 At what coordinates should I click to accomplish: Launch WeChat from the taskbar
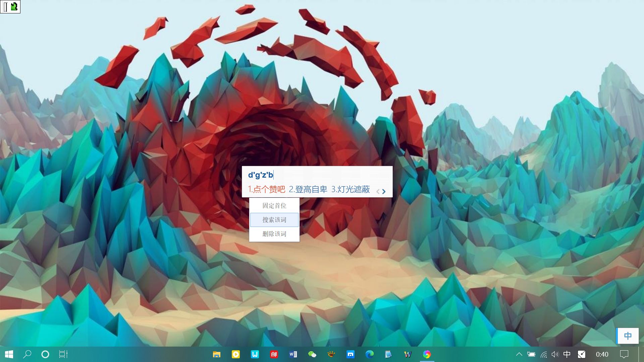click(x=312, y=354)
